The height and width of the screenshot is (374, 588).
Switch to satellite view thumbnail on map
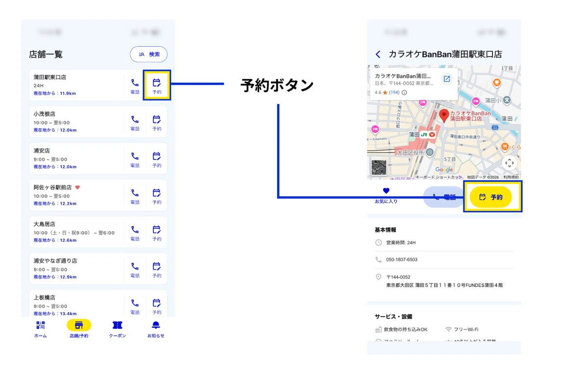point(379,167)
